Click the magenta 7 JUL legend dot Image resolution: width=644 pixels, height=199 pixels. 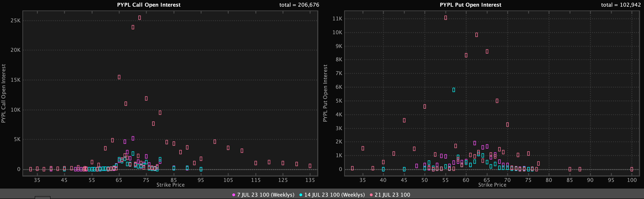coord(233,195)
